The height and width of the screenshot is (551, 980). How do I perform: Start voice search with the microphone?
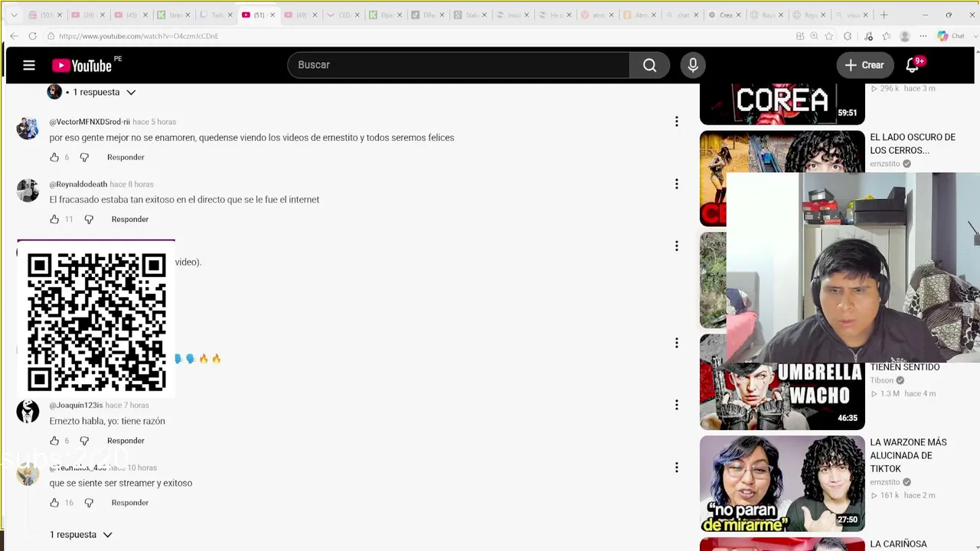click(x=693, y=65)
